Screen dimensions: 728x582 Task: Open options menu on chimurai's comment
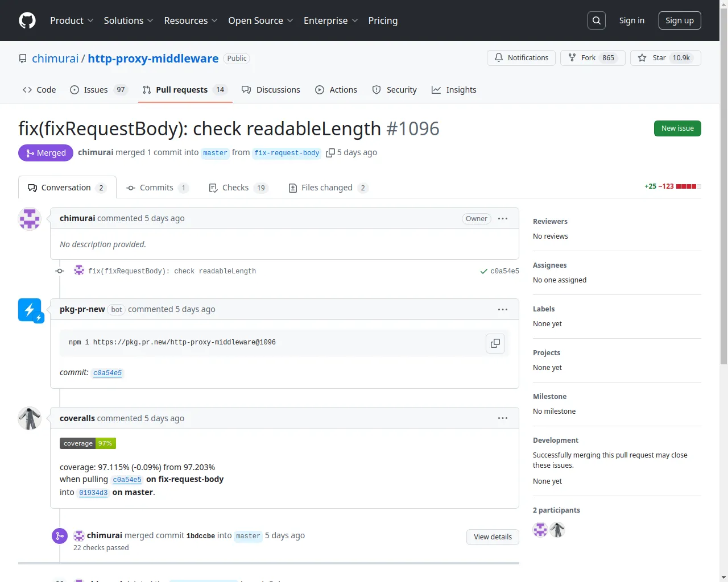pyautogui.click(x=503, y=219)
